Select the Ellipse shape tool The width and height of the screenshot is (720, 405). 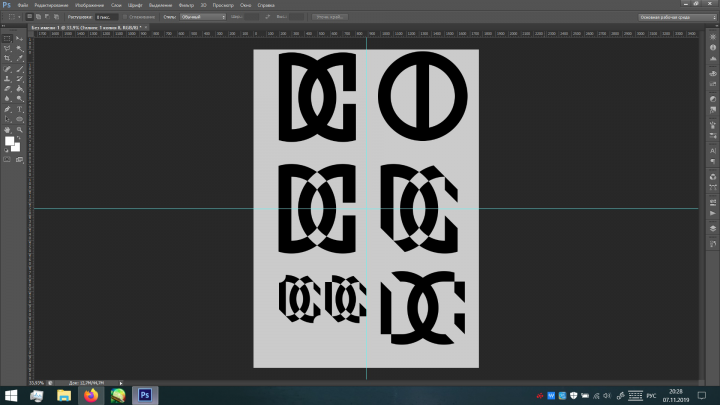point(19,119)
